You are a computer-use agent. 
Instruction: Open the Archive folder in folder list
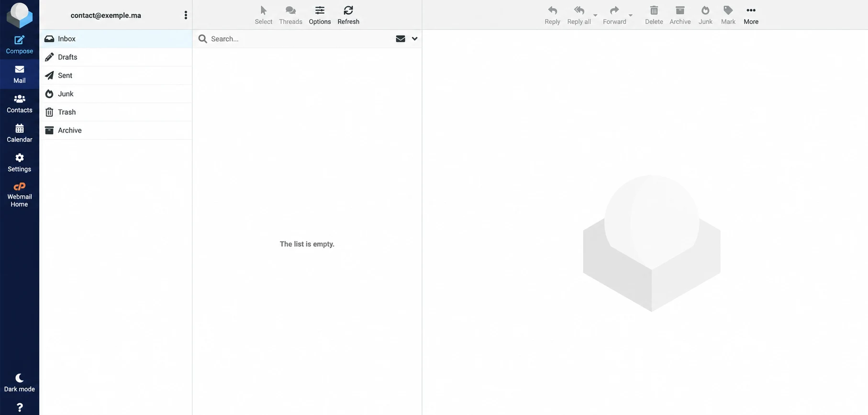click(x=116, y=130)
